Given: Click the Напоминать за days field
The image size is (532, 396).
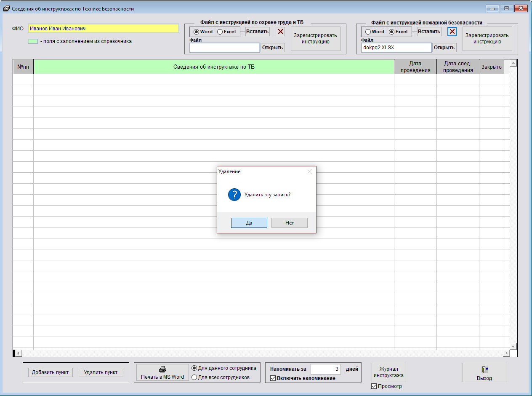Looking at the screenshot, I should (326, 369).
